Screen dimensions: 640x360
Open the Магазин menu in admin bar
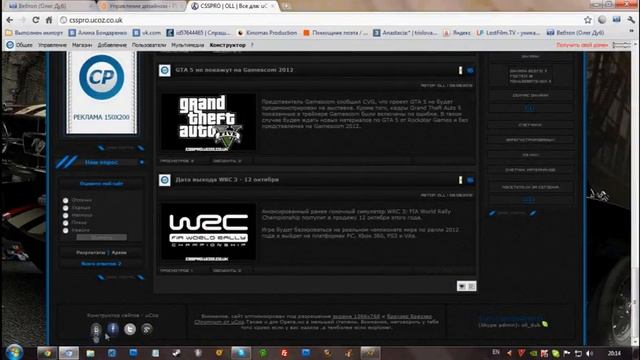click(82, 45)
